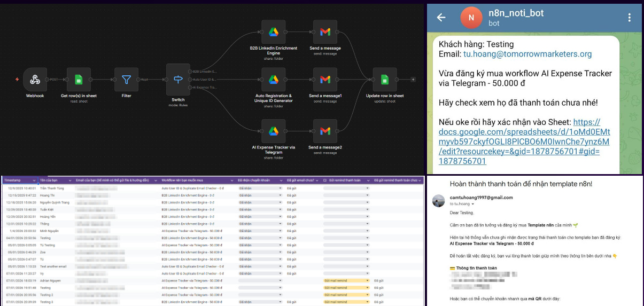Click the timestamp '07/01/2026 18:03:19' cell

coord(21,280)
